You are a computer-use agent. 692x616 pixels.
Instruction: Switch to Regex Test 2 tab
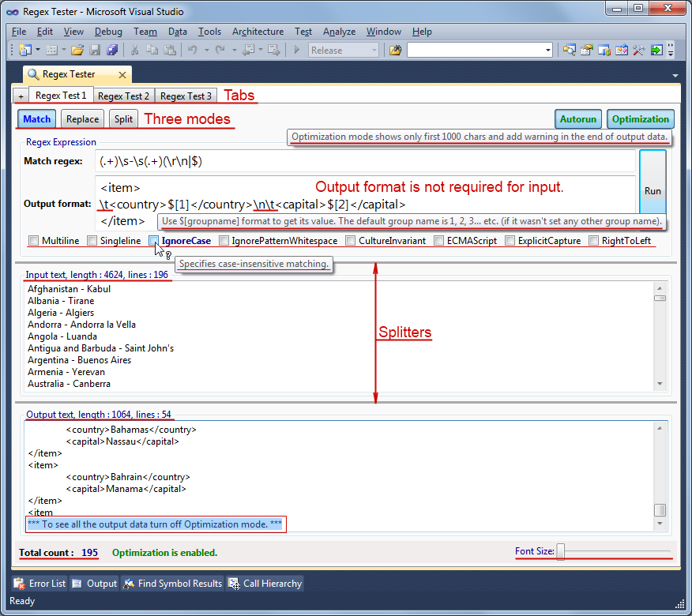pyautogui.click(x=123, y=96)
